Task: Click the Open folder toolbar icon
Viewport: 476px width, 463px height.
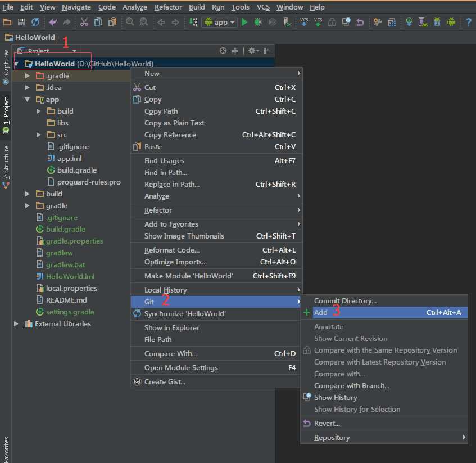Action: pos(7,22)
